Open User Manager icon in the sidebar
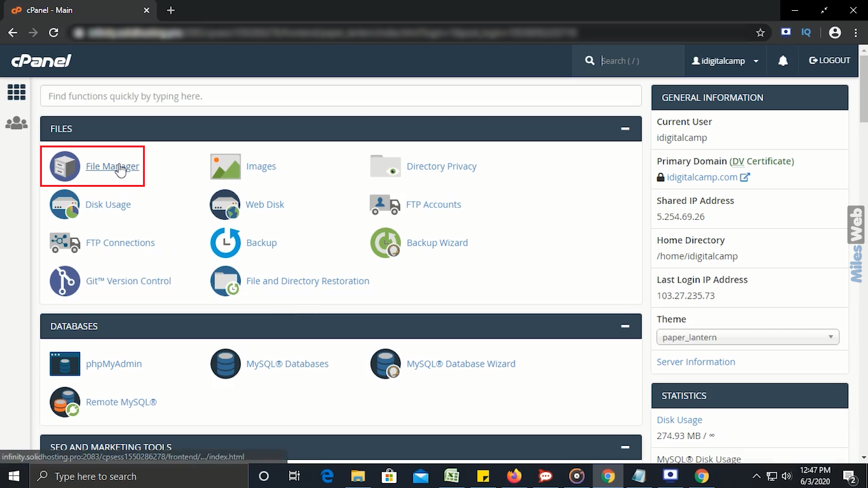The height and width of the screenshot is (488, 868). [x=17, y=123]
